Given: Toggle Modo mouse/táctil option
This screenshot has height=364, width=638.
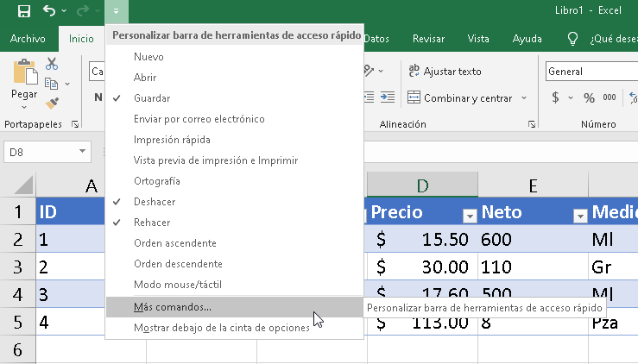Looking at the screenshot, I should point(234,285).
